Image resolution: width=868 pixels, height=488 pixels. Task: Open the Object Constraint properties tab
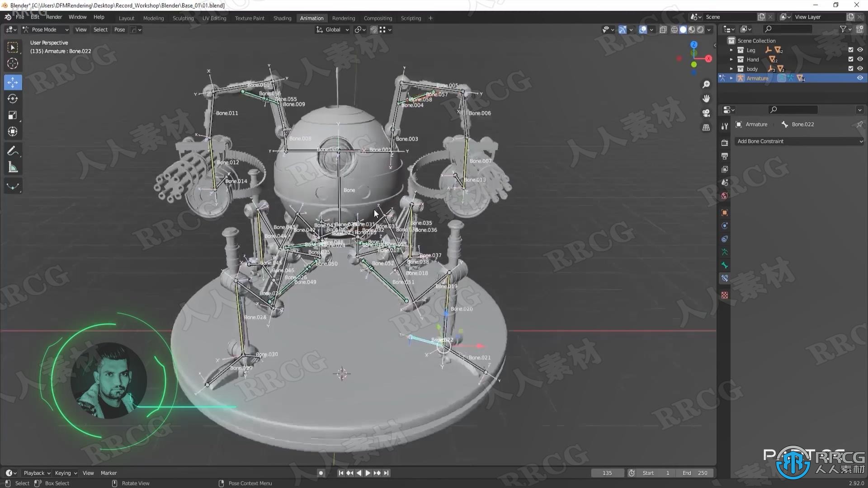tap(725, 239)
